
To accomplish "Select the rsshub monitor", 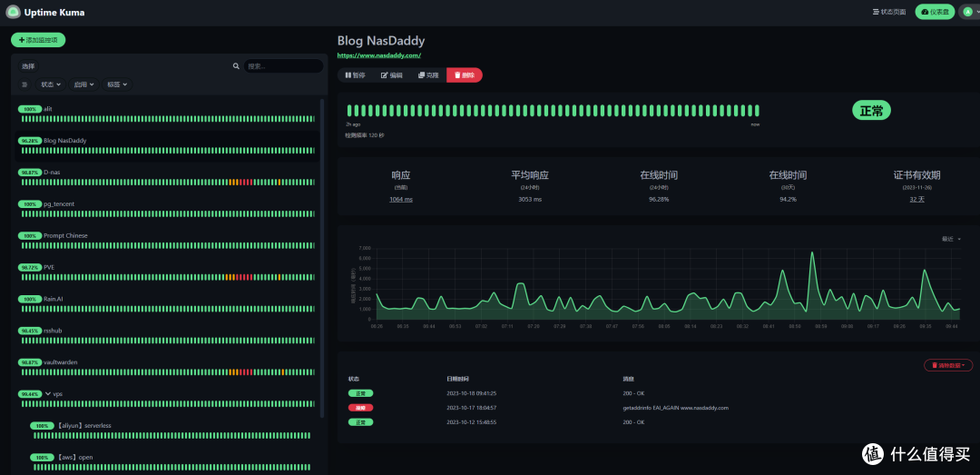I will click(x=167, y=335).
